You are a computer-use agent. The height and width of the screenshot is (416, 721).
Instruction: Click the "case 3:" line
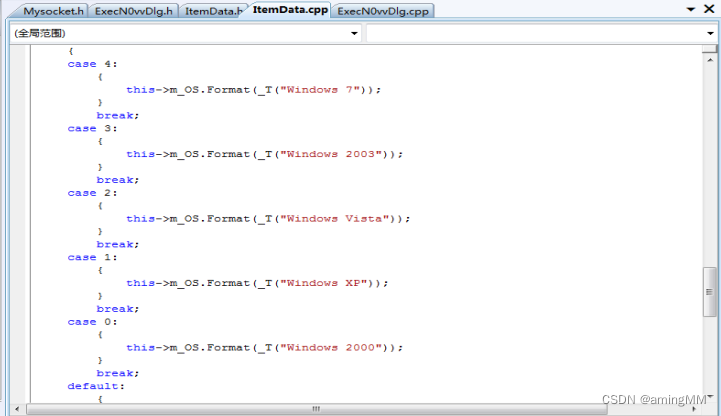(x=92, y=129)
